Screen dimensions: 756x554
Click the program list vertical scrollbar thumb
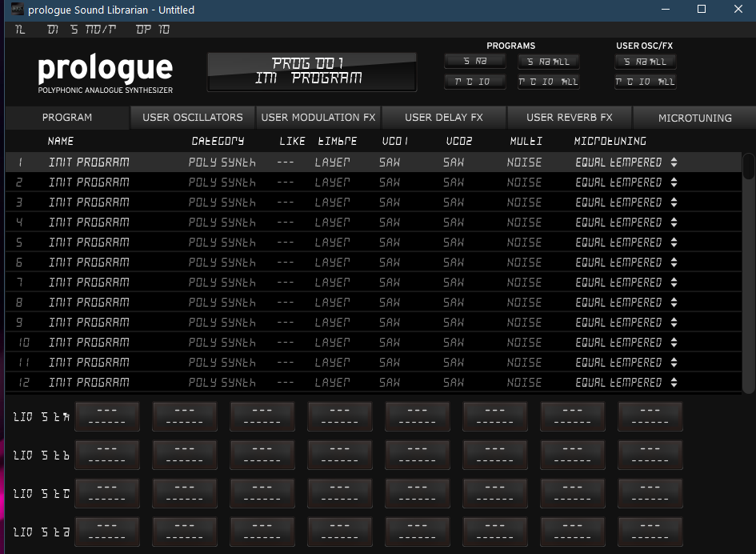pyautogui.click(x=748, y=167)
